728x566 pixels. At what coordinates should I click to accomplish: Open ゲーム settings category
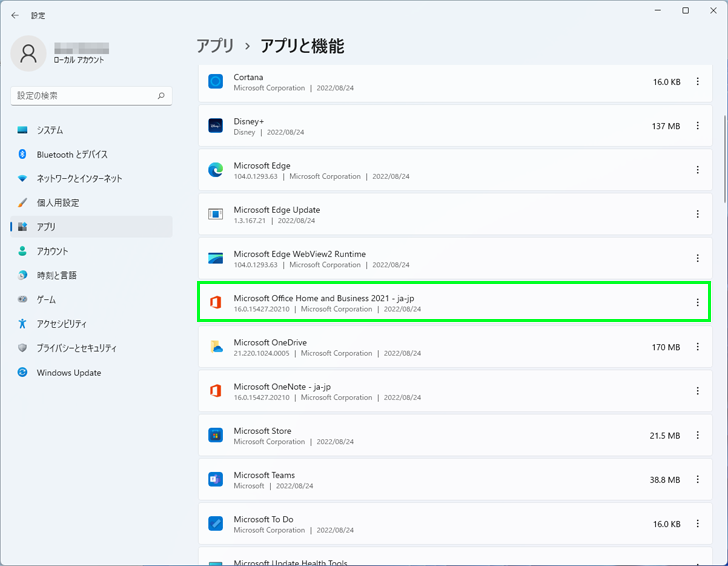91,299
